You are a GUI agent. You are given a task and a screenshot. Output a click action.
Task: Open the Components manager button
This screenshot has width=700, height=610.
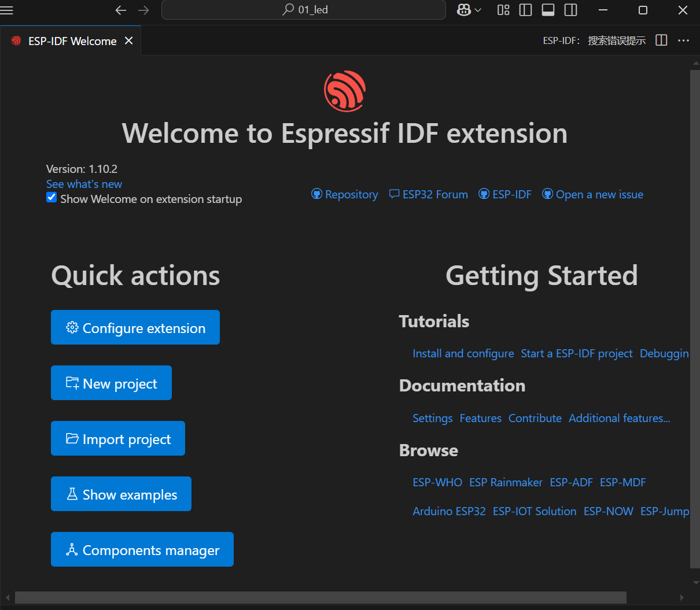(142, 549)
